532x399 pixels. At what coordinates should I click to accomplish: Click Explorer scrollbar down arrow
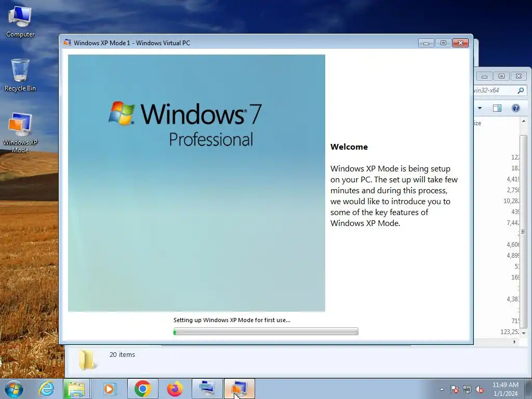click(524, 333)
